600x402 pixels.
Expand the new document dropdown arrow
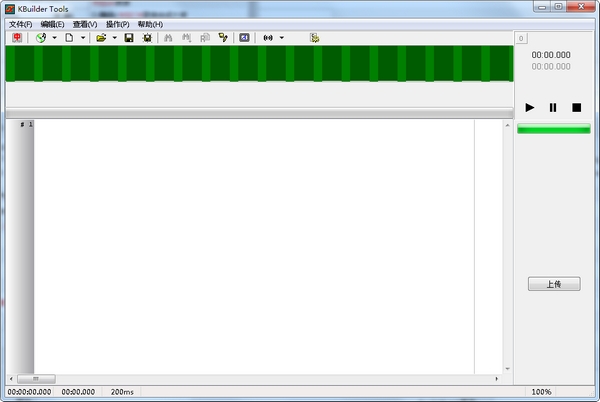pyautogui.click(x=83, y=37)
